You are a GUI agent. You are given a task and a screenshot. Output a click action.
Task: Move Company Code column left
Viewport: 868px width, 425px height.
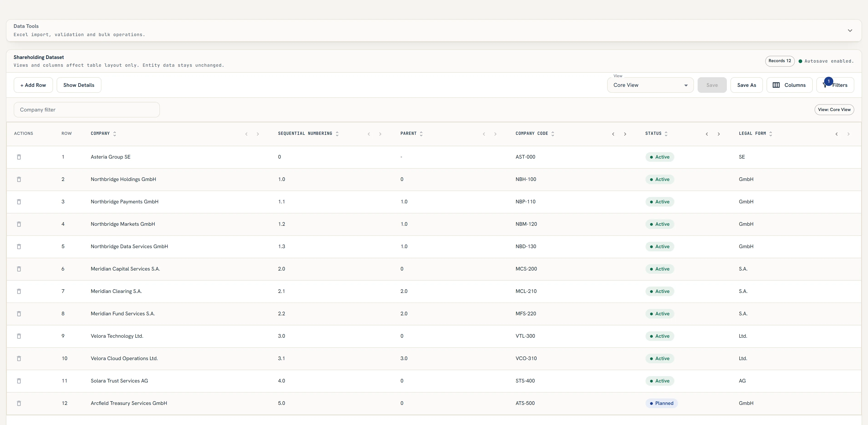pos(613,134)
